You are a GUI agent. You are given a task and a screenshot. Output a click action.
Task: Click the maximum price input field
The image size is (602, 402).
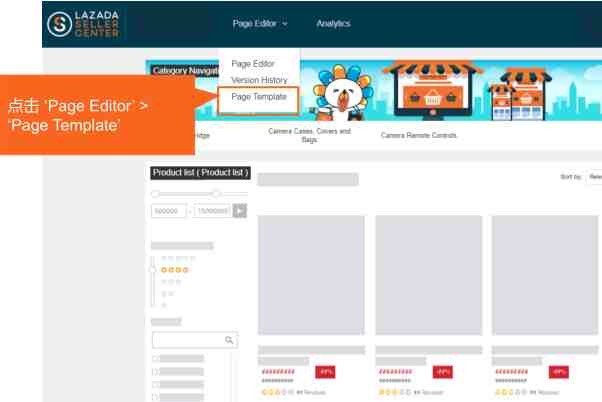[212, 211]
